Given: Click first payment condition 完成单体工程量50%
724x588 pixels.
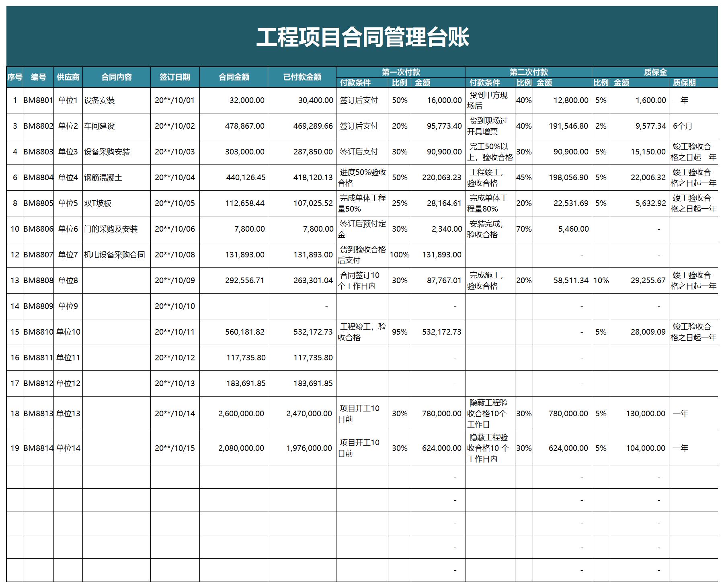Looking at the screenshot, I should coord(362,203).
